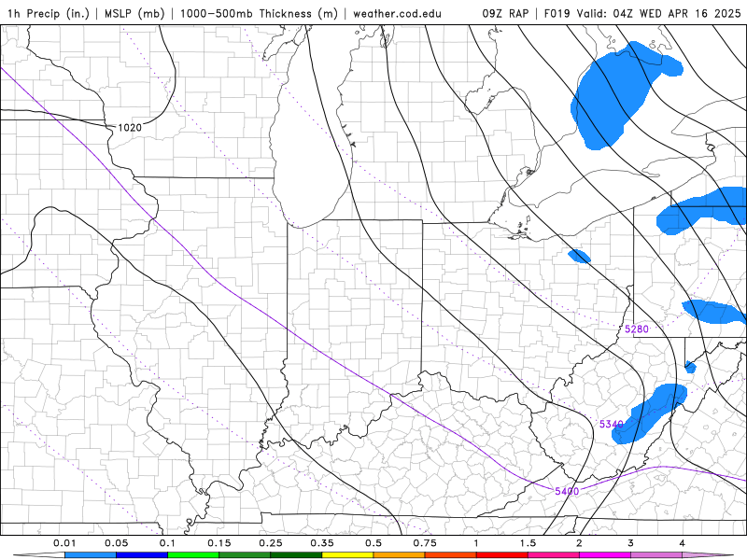Click the 5400 thickness contour label
The height and width of the screenshot is (560, 747).
567,491
